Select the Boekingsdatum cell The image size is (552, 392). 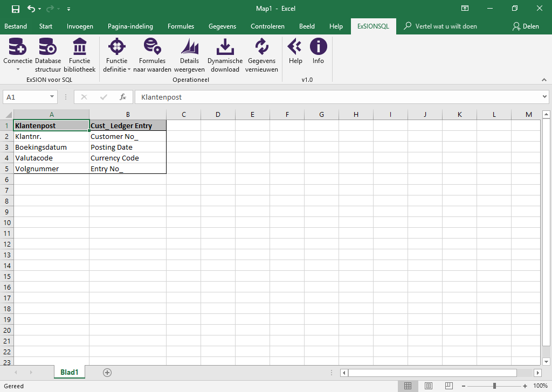click(x=51, y=148)
